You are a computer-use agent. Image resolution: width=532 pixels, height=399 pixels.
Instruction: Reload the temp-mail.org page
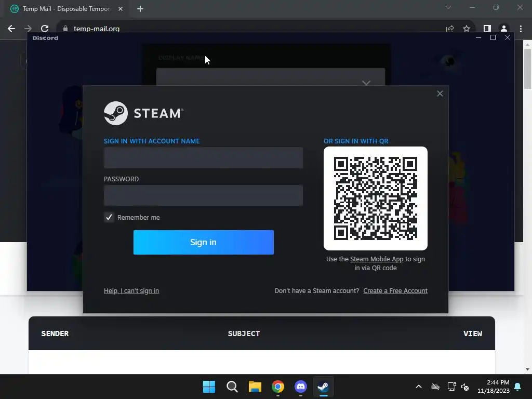tap(45, 29)
